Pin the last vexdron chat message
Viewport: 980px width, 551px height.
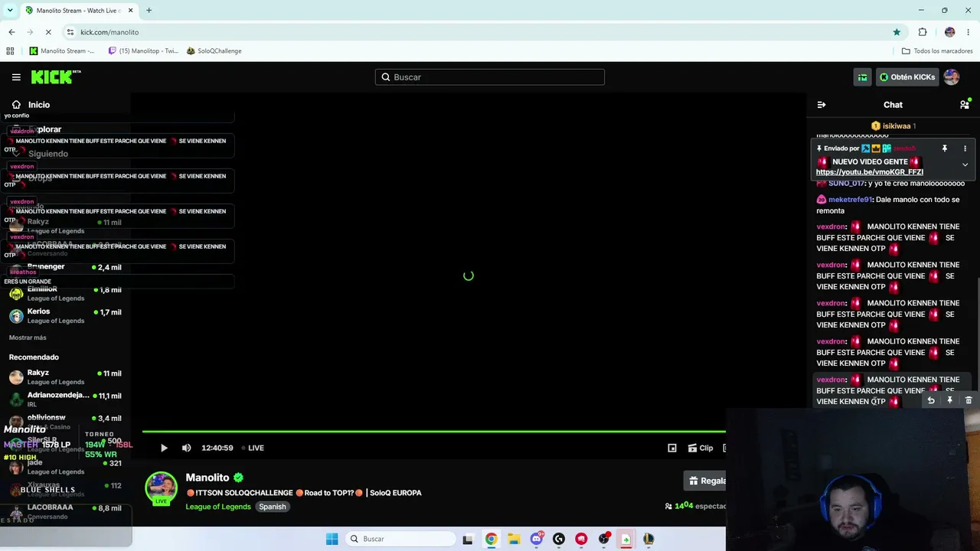coord(950,400)
